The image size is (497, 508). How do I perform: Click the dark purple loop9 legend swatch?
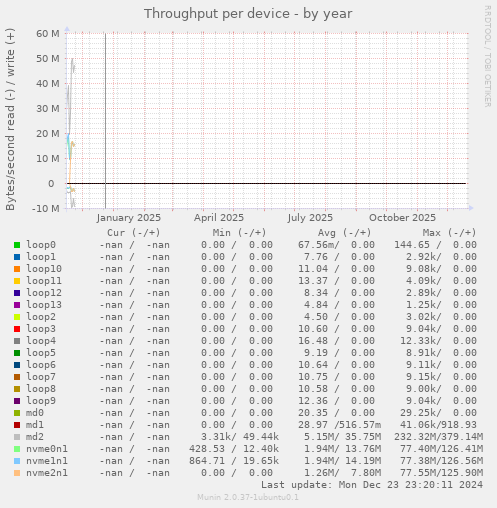pos(17,401)
